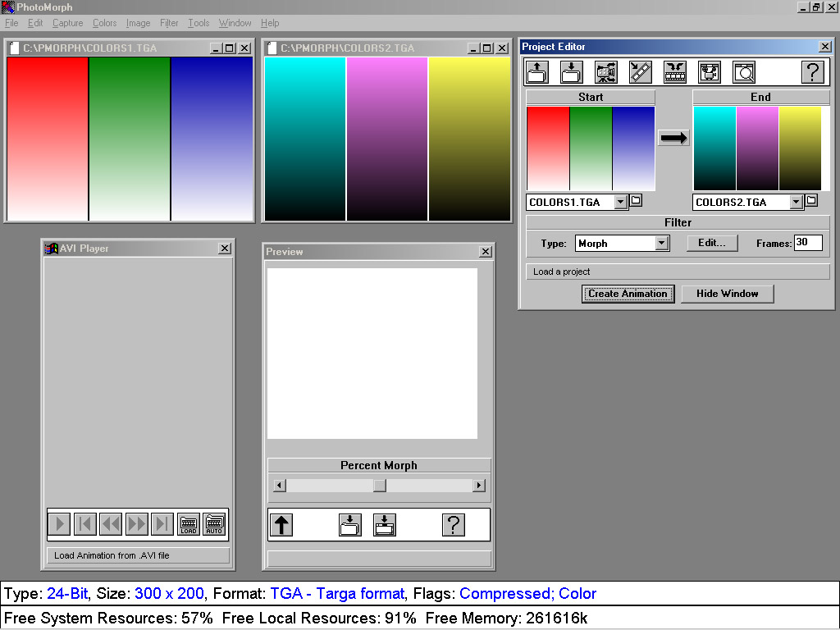Viewport: 840px width, 630px height.
Task: Click the 'TGA - Targa format' status text
Action: click(337, 594)
